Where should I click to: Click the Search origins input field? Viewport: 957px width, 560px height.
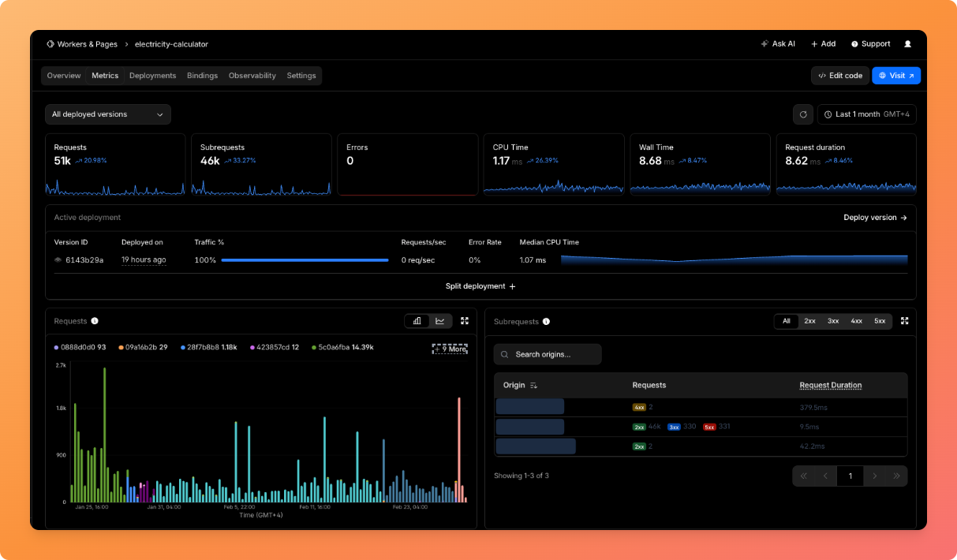click(x=548, y=354)
